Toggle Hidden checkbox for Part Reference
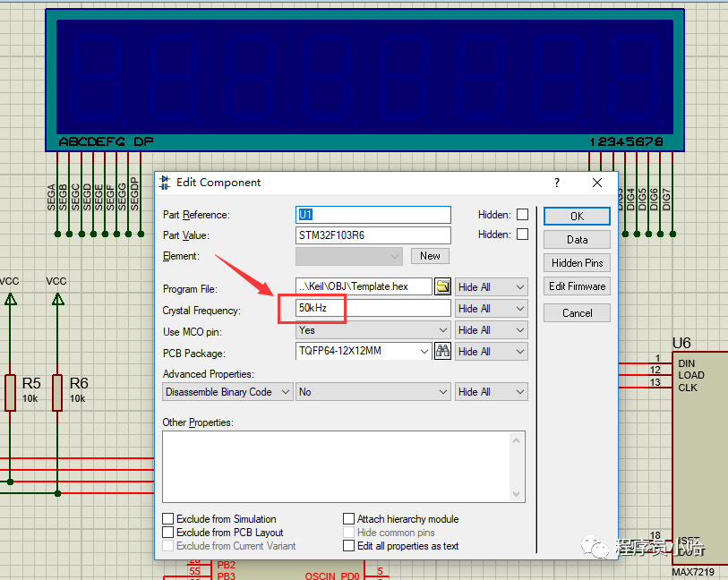The width and height of the screenshot is (728, 580). [x=522, y=215]
